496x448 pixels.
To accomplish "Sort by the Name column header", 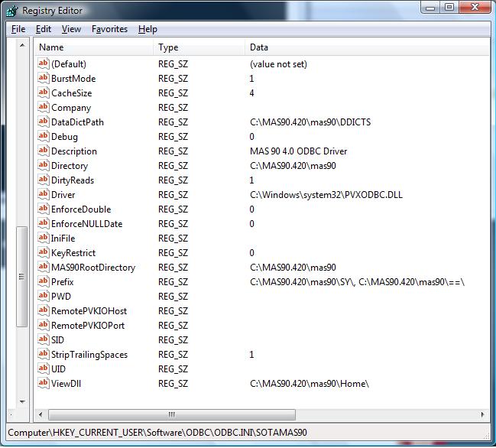I will [94, 47].
